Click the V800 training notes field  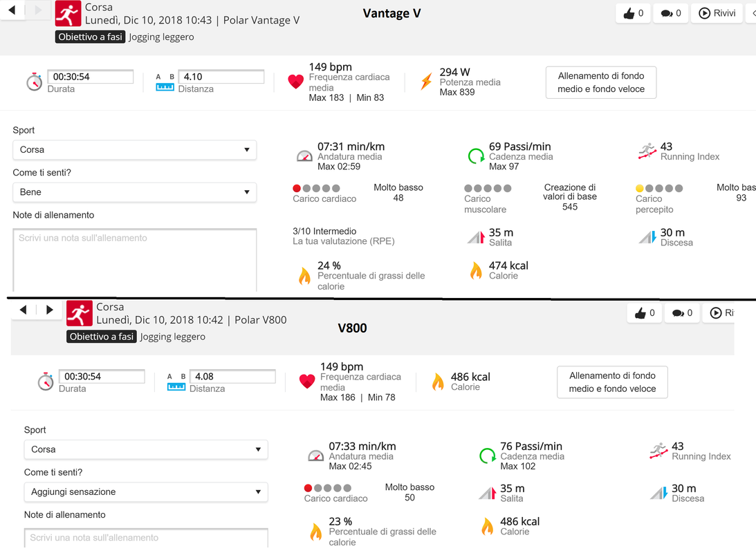click(146, 538)
